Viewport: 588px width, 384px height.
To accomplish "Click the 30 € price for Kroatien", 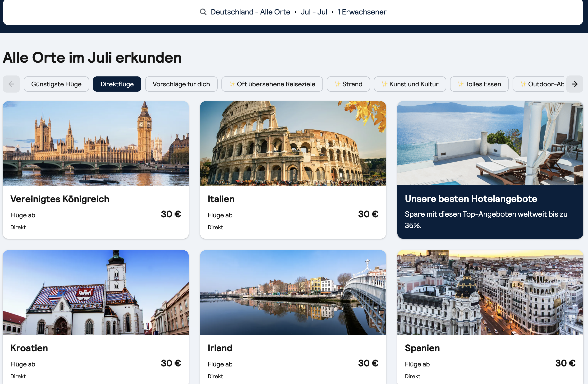I will click(x=171, y=363).
